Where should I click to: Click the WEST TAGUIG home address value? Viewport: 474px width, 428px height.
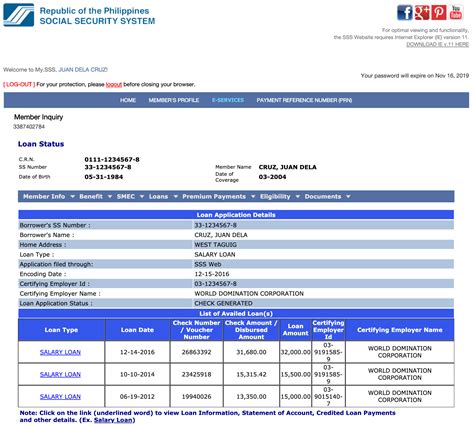coord(216,245)
